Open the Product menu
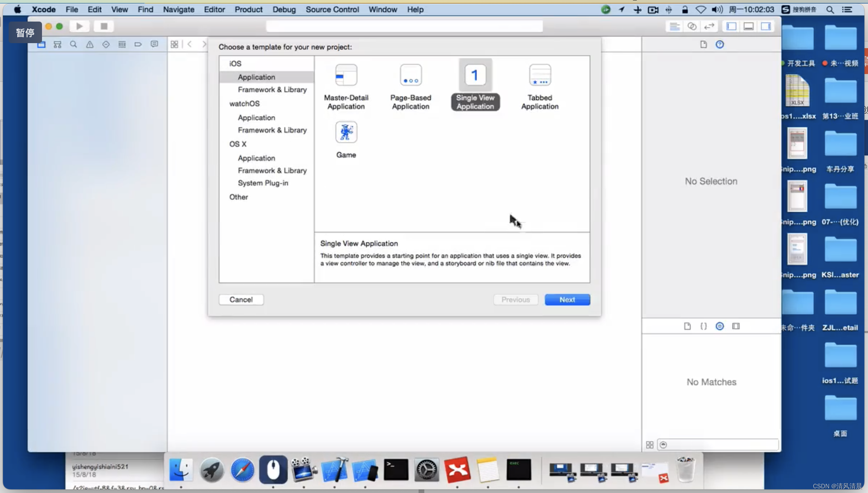868x493 pixels. 248,9
